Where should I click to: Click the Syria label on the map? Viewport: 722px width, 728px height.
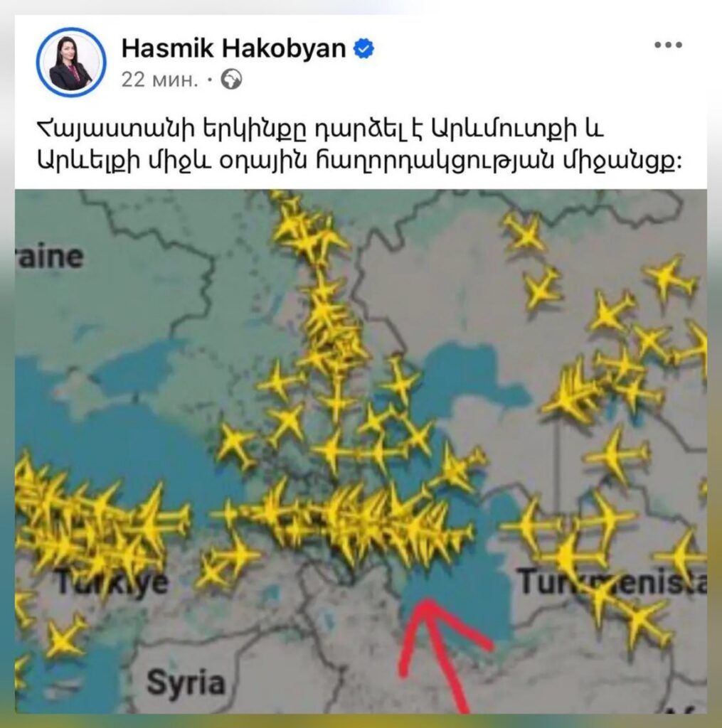click(186, 682)
